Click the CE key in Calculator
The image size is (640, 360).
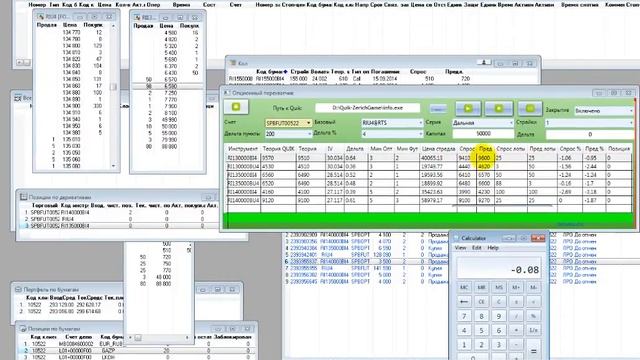point(481,302)
